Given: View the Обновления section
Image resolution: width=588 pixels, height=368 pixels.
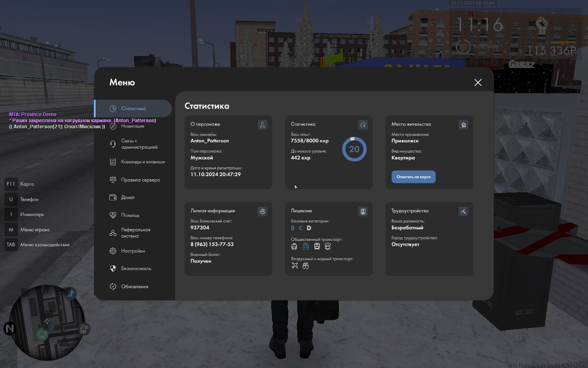Looking at the screenshot, I should [134, 287].
